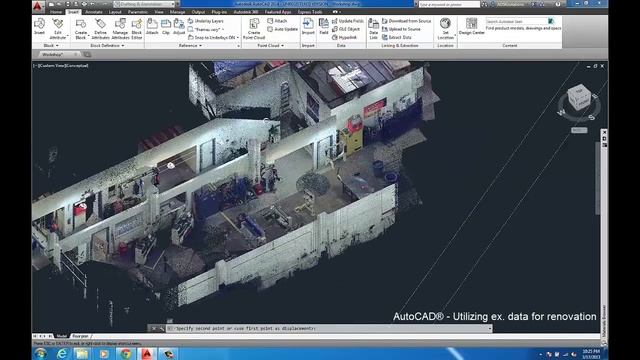Open the Annotate ribbon tab
Image resolution: width=640 pixels, height=360 pixels.
pos(93,12)
